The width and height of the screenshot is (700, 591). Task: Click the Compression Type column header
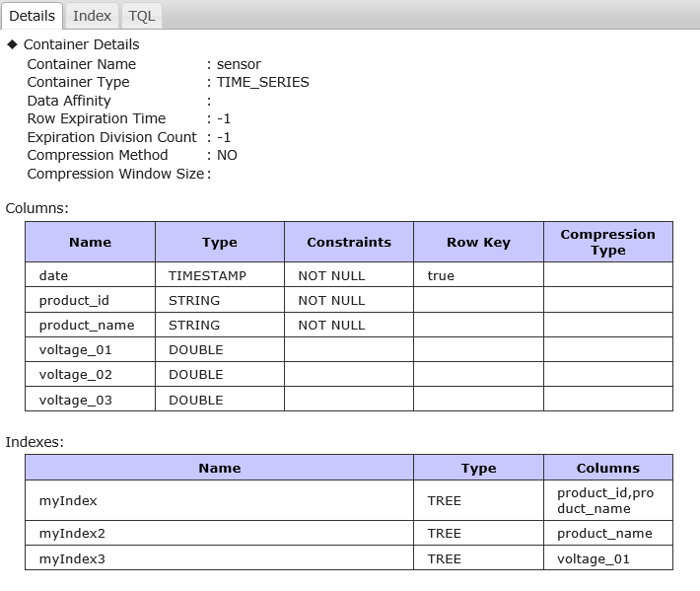click(x=607, y=242)
